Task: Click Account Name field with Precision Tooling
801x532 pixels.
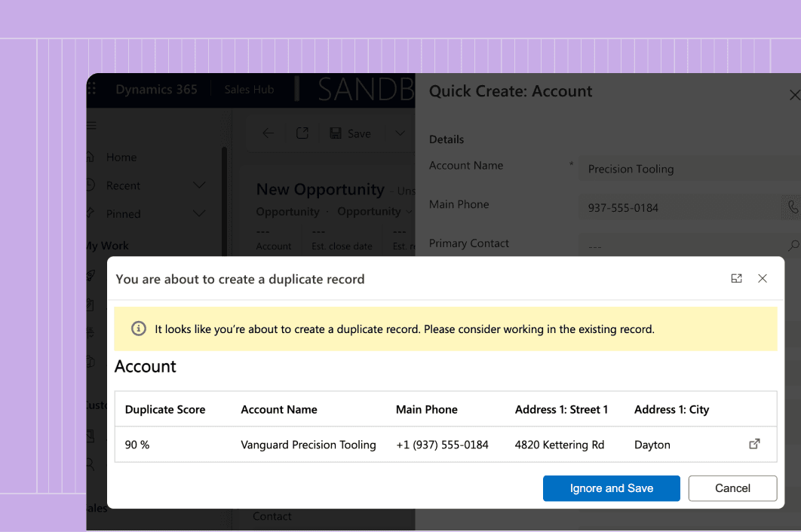Action: click(689, 169)
